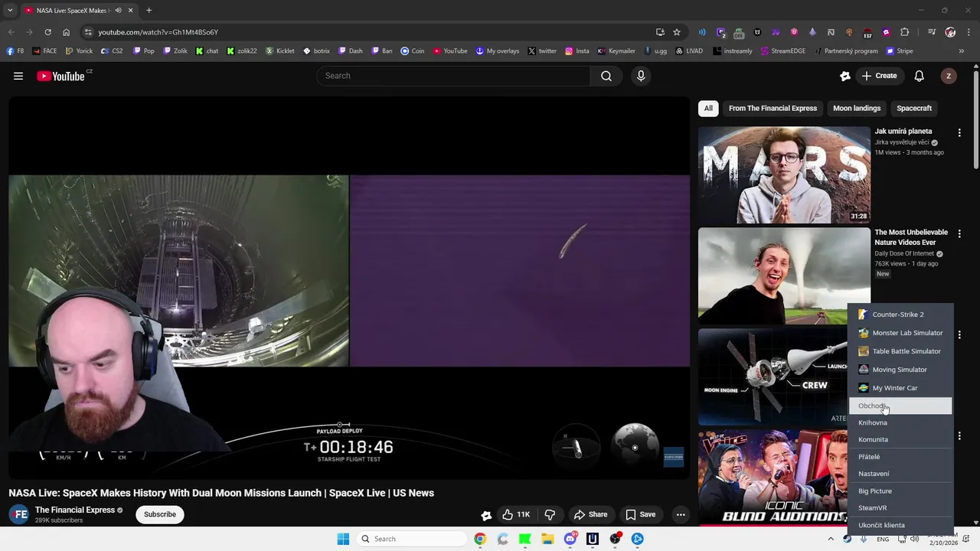
Task: Open Chrome media controls icon in toolbar
Action: pos(932,32)
